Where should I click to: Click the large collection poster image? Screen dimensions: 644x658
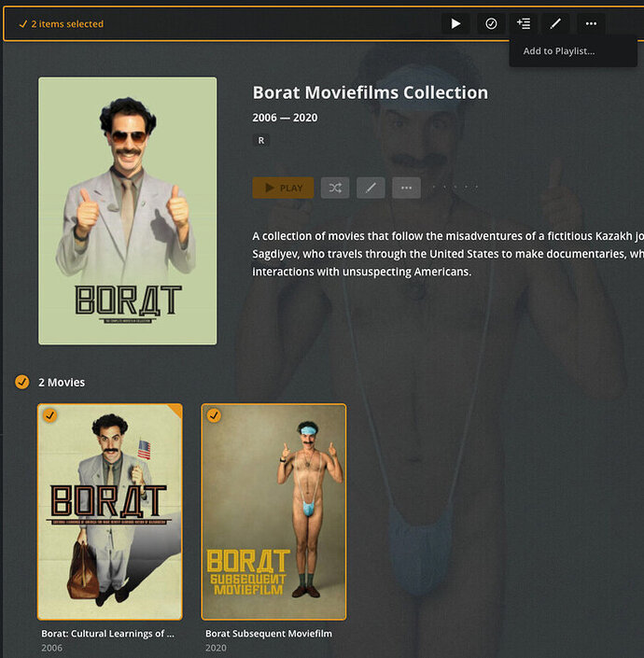[128, 211]
